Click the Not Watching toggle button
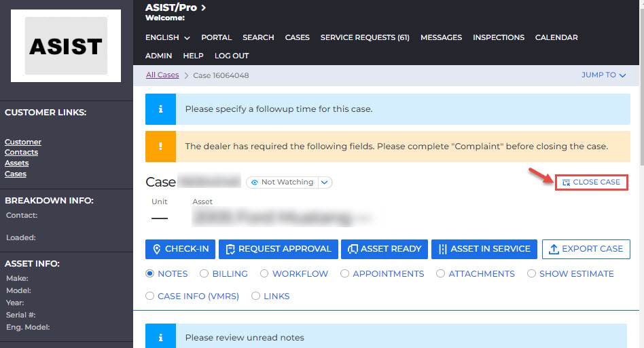644x348 pixels. point(283,182)
